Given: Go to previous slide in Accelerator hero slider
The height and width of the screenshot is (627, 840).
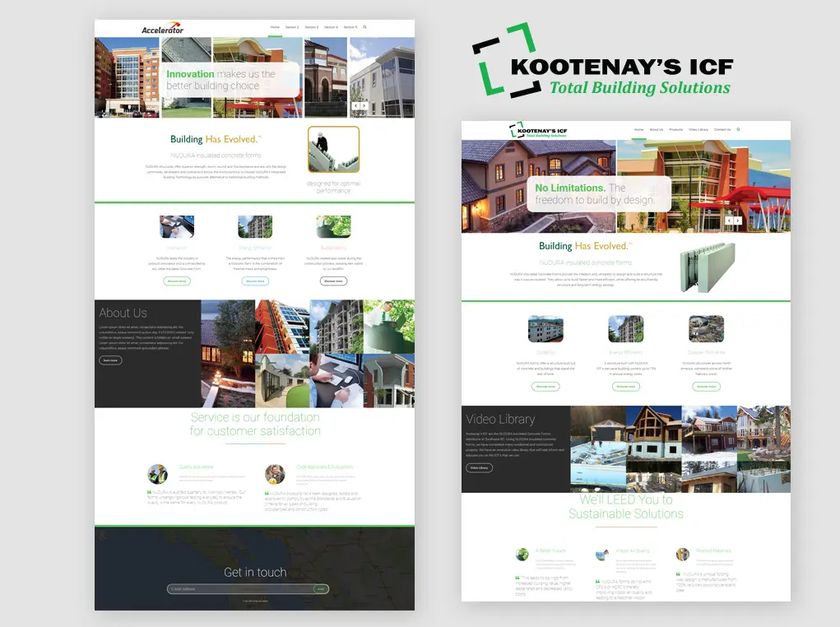Looking at the screenshot, I should 355,106.
